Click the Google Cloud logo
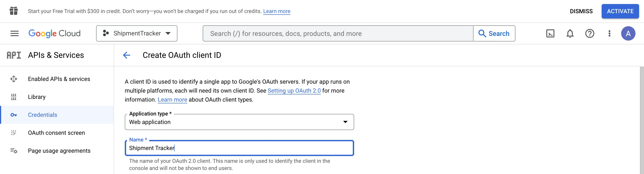644x174 pixels. pos(54,33)
